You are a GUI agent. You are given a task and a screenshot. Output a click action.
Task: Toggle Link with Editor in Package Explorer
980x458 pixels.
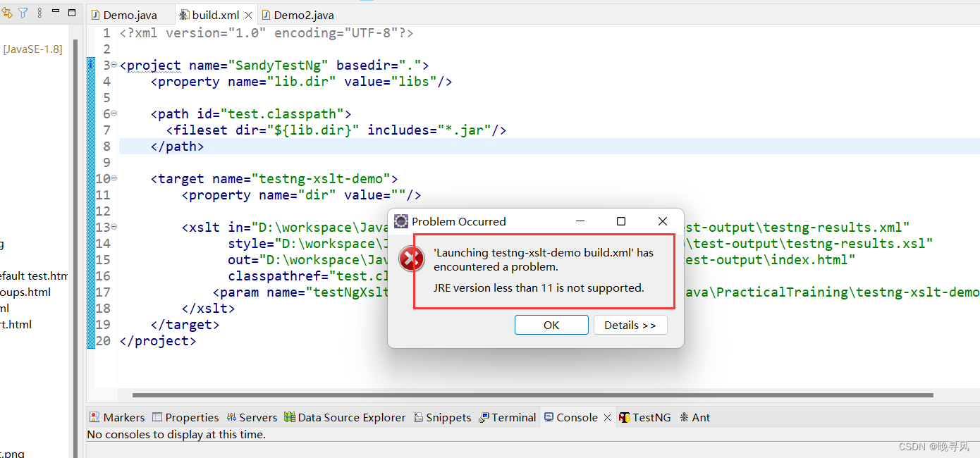coord(7,12)
